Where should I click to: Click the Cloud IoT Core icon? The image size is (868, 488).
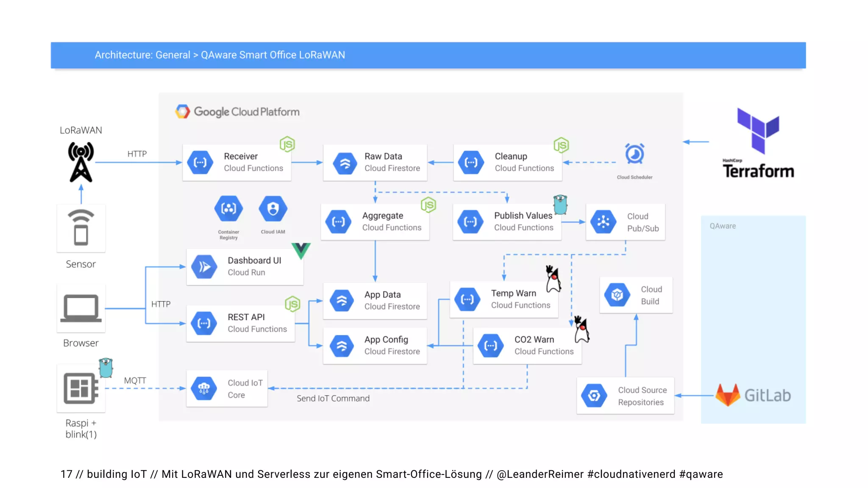point(204,388)
